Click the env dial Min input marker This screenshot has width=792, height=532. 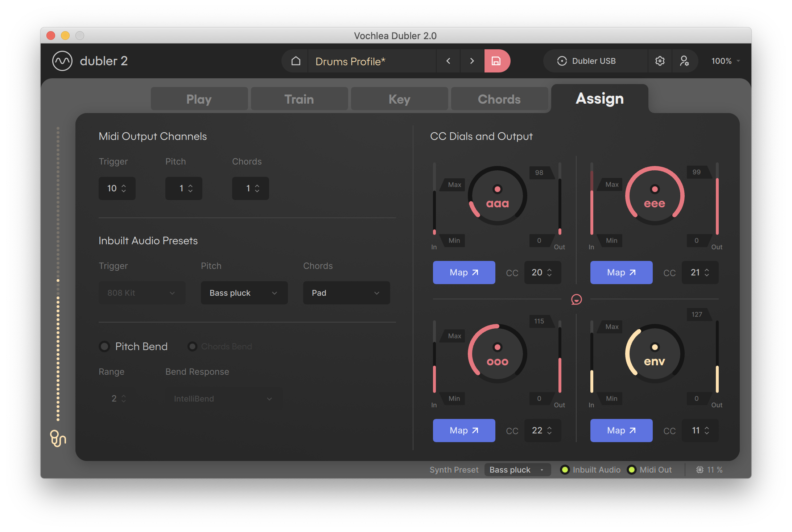pos(610,399)
